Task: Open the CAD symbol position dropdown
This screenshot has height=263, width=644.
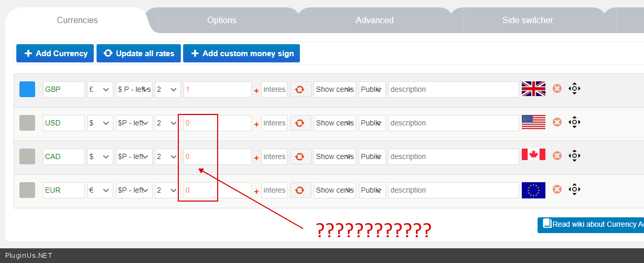Action: point(134,156)
